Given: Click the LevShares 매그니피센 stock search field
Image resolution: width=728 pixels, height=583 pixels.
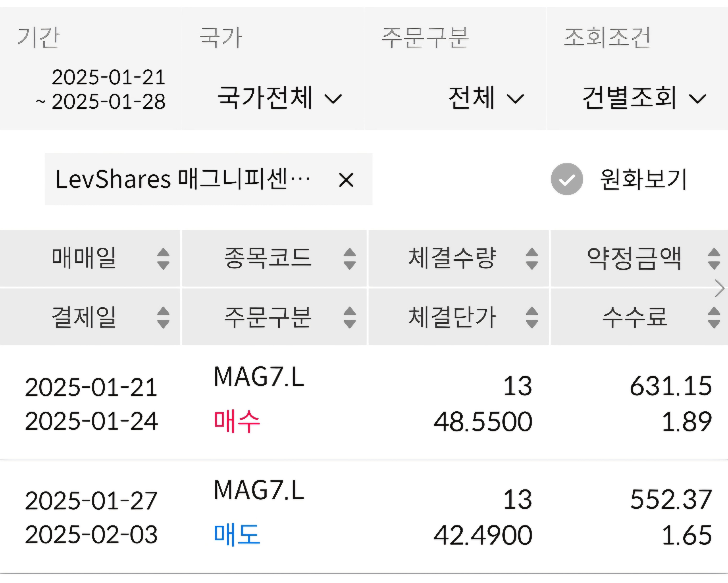Looking at the screenshot, I should coord(182,179).
